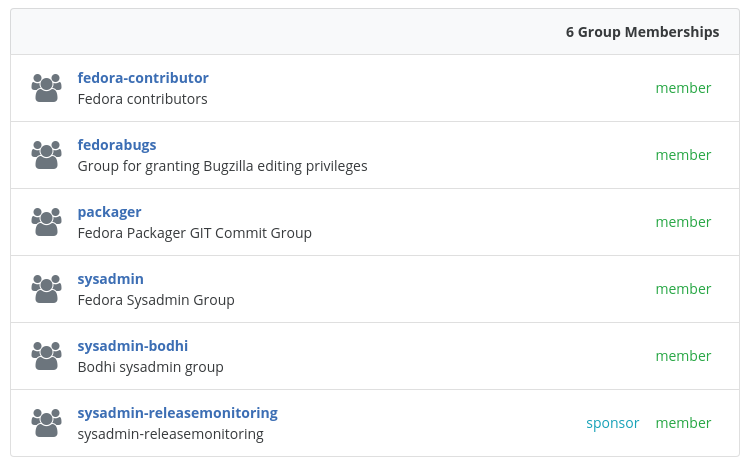Click 'Fedora Packager GIT Commit Group' description
The width and height of the screenshot is (755, 467).
(x=195, y=233)
